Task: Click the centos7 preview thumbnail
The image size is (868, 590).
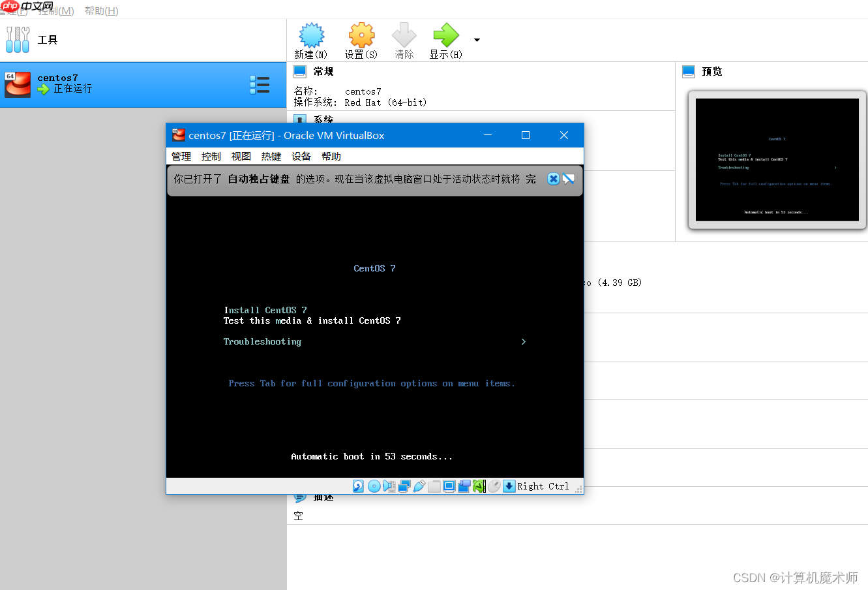Action: (x=776, y=159)
